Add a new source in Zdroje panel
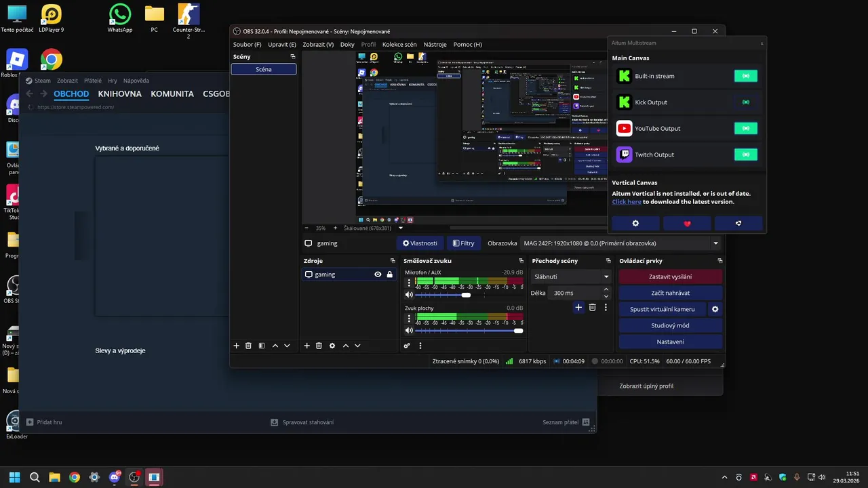The width and height of the screenshot is (868, 488). [x=307, y=346]
